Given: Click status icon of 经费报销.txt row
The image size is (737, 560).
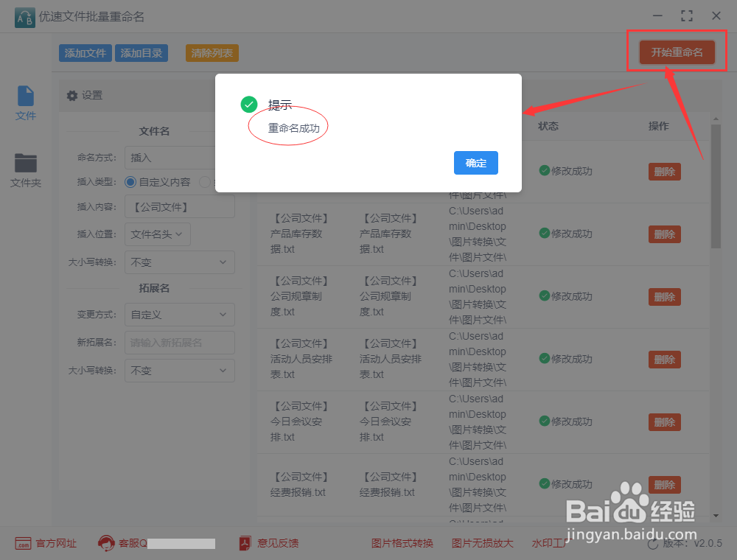Looking at the screenshot, I should tap(545, 483).
